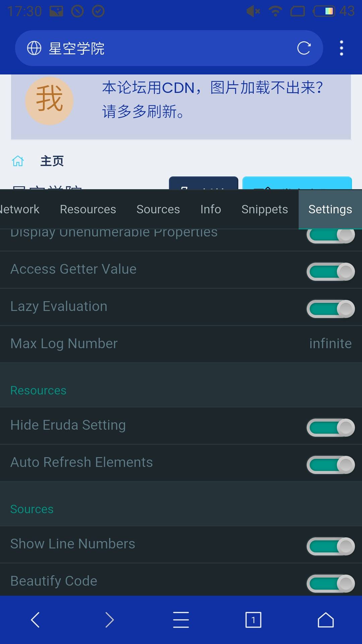Open Max Log Number infinite selector
Viewport: 362px width, 644px height.
click(330, 343)
